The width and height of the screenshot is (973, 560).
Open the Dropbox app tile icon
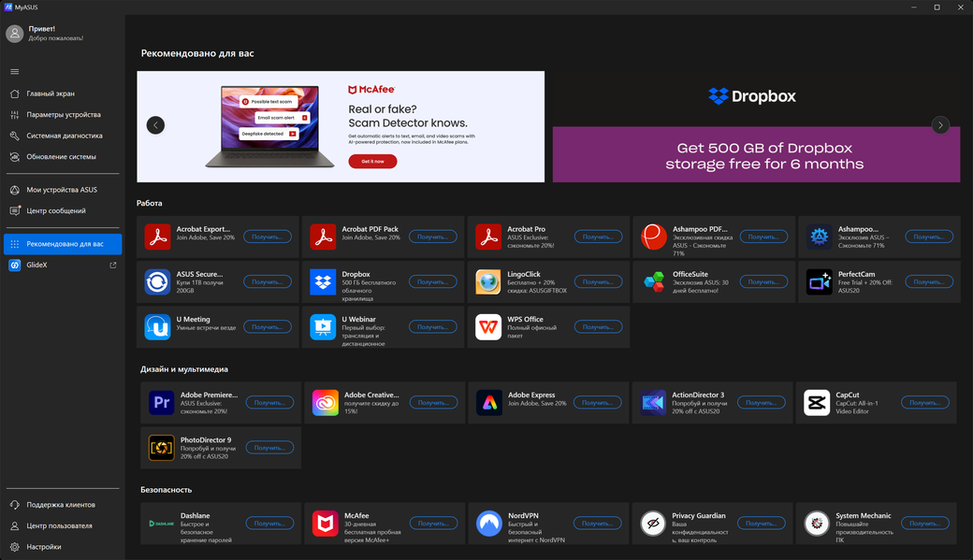323,282
